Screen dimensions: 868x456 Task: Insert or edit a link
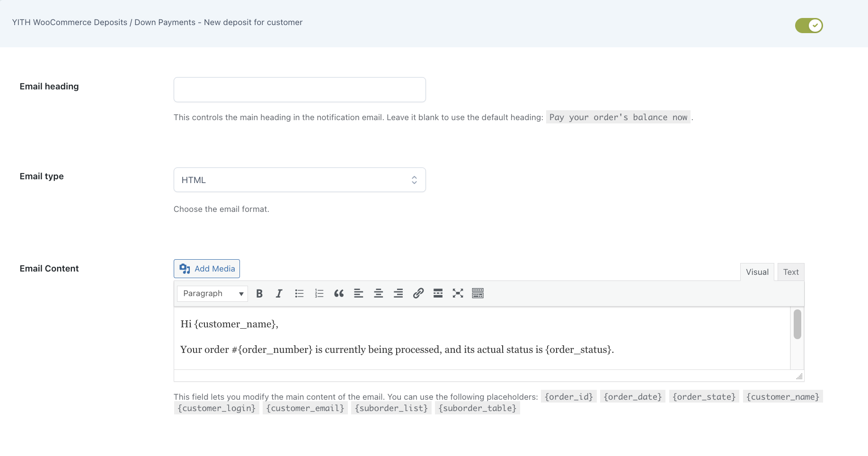pyautogui.click(x=418, y=293)
